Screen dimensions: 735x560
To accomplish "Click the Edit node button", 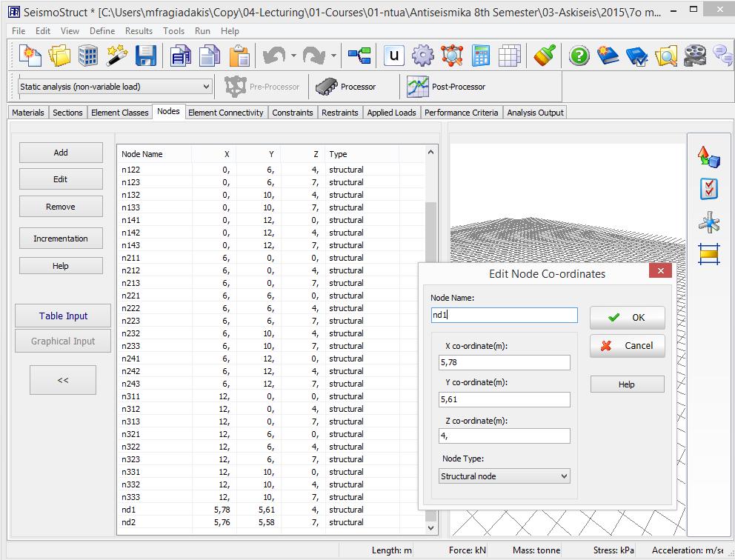I will (61, 179).
